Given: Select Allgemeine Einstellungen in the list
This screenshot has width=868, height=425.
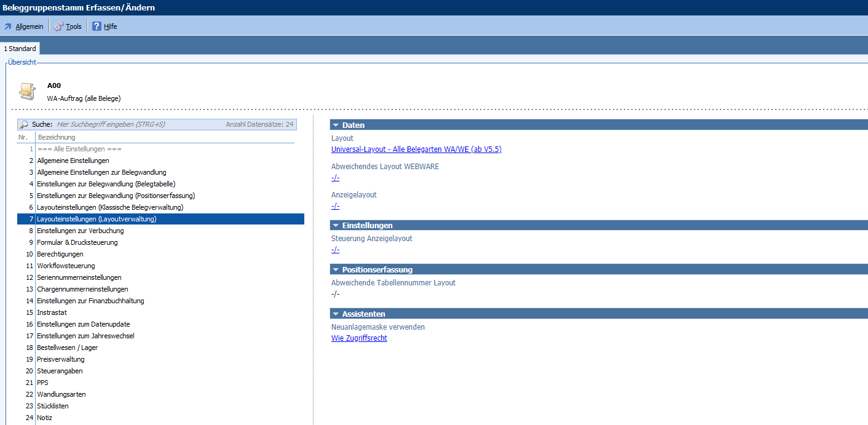Looking at the screenshot, I should [x=73, y=161].
